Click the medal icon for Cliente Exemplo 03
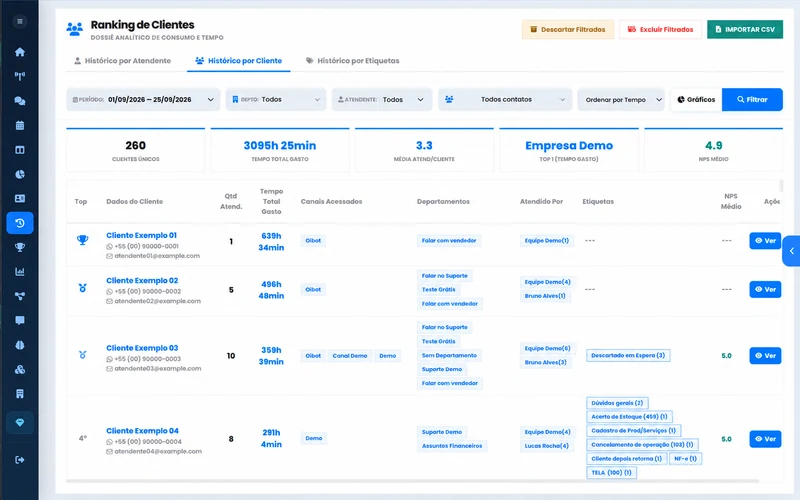The image size is (800, 500). pyautogui.click(x=82, y=355)
